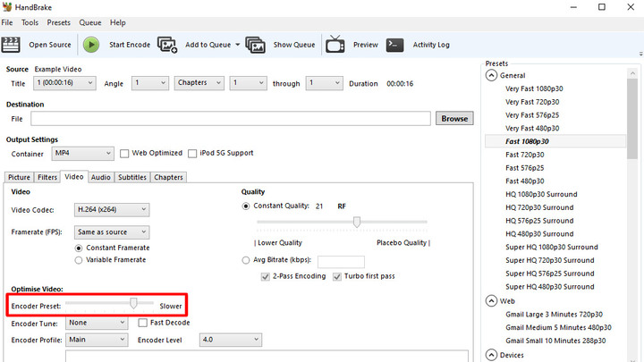644x362 pixels.
Task: Click the HandBrake app logo in title bar
Action: pos(7,6)
